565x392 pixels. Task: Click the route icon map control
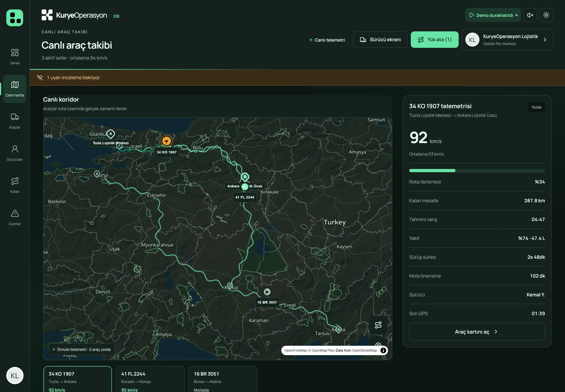[x=378, y=325]
